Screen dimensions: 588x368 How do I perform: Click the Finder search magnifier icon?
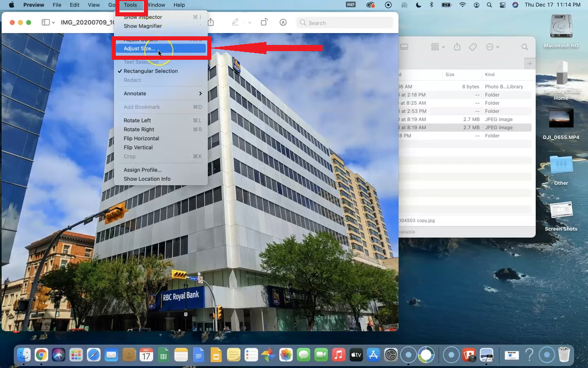(524, 47)
